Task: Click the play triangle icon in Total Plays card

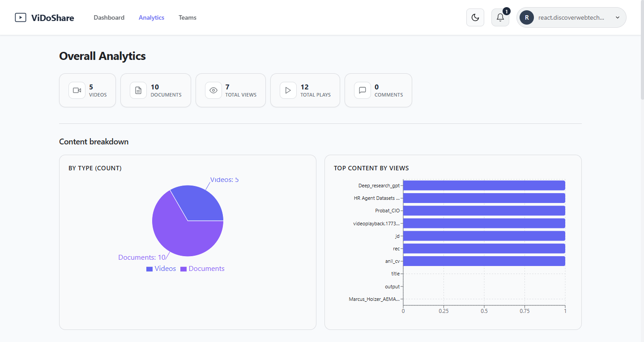Action: [288, 90]
